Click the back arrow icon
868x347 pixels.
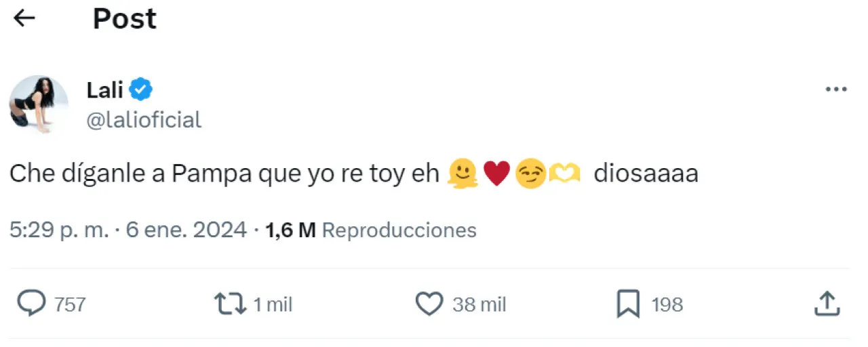click(24, 18)
